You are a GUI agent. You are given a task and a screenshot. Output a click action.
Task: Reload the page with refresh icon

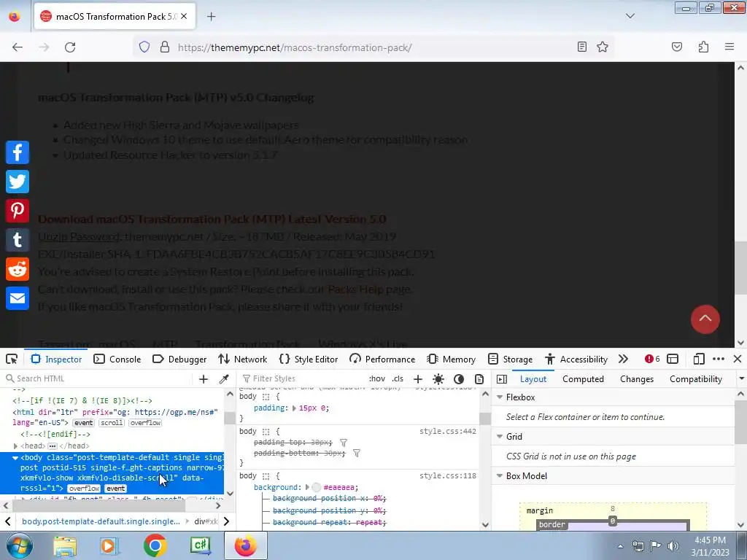tap(70, 47)
